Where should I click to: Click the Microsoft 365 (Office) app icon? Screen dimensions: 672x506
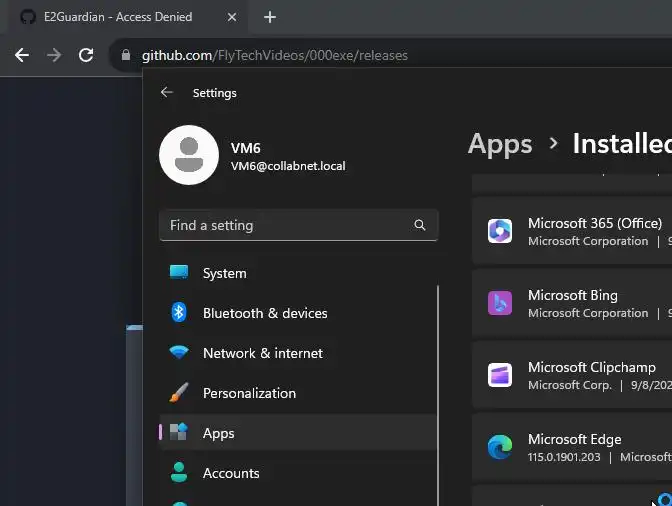pyautogui.click(x=500, y=231)
